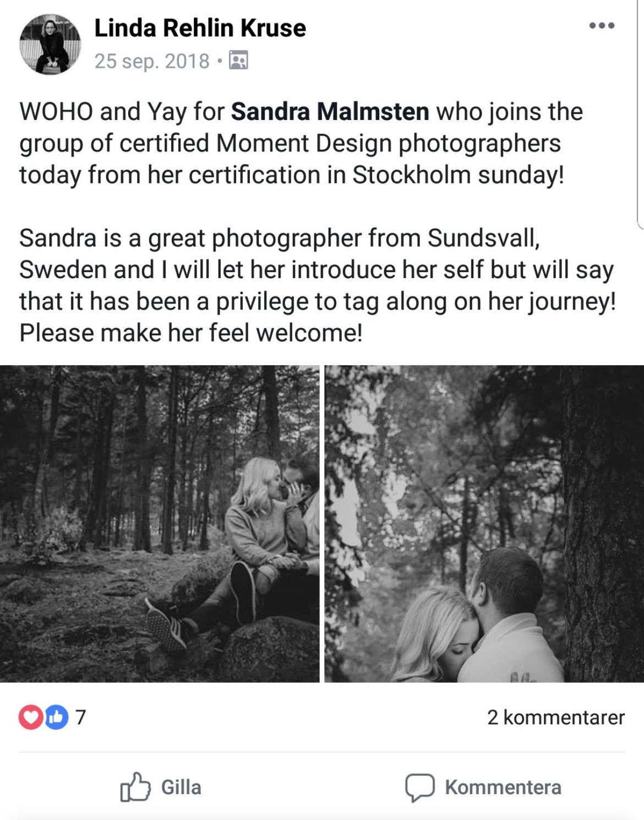Like the post with the Gilla button
644x820 pixels.
point(161,787)
